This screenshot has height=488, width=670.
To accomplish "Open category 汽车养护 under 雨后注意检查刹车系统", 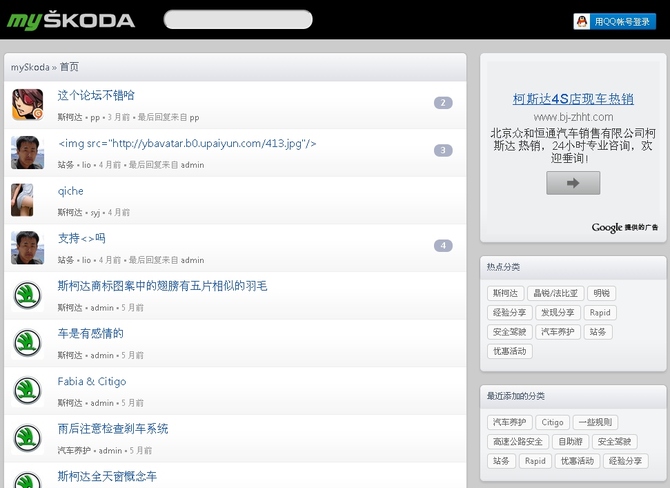I will point(74,450).
